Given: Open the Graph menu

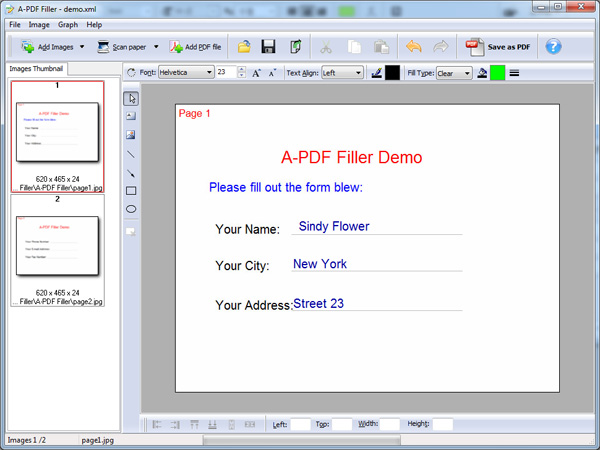Looking at the screenshot, I should [x=68, y=25].
